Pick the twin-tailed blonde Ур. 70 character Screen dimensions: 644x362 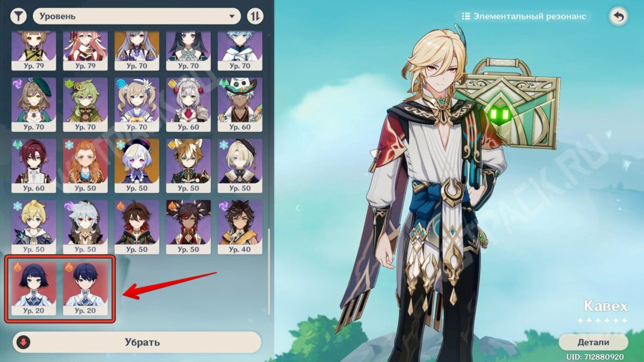(137, 105)
